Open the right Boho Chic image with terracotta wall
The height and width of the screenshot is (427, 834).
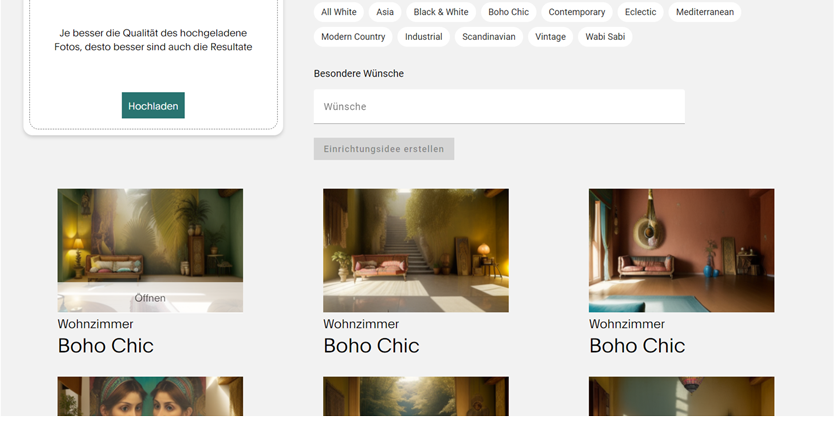point(681,250)
